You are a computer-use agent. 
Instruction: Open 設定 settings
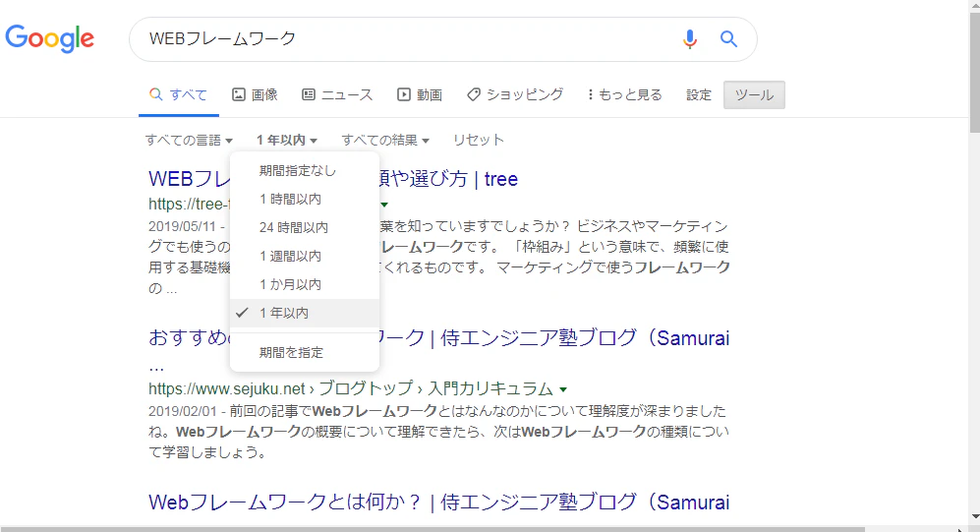point(699,94)
